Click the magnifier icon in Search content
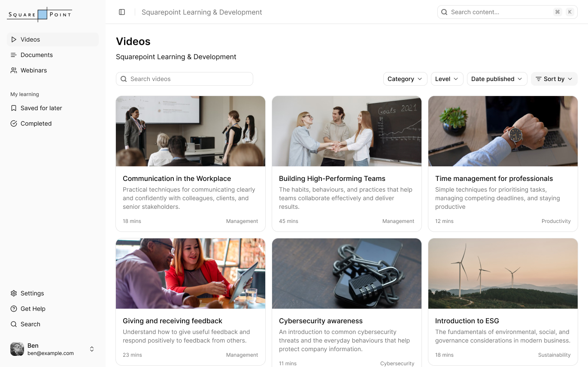Viewport: 588px width, 367px height. 444,12
